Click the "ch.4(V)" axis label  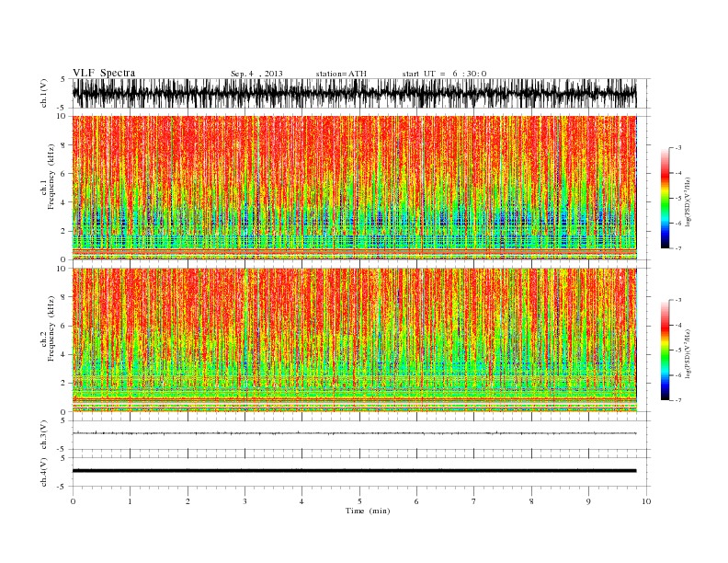point(44,472)
